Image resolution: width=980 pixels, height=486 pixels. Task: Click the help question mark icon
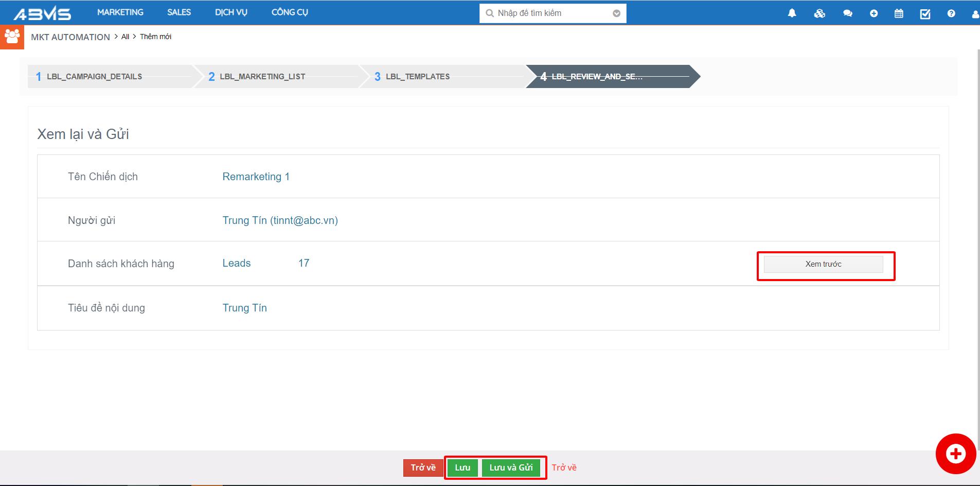coord(951,13)
